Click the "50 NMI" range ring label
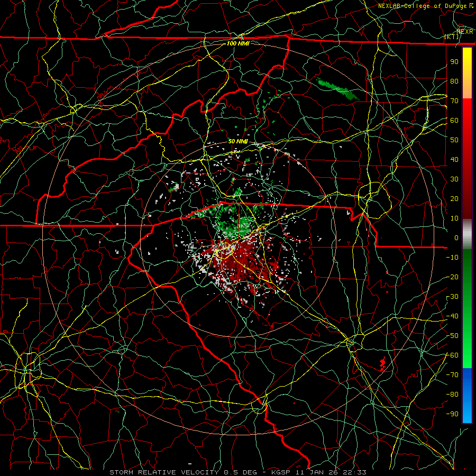 237,141
